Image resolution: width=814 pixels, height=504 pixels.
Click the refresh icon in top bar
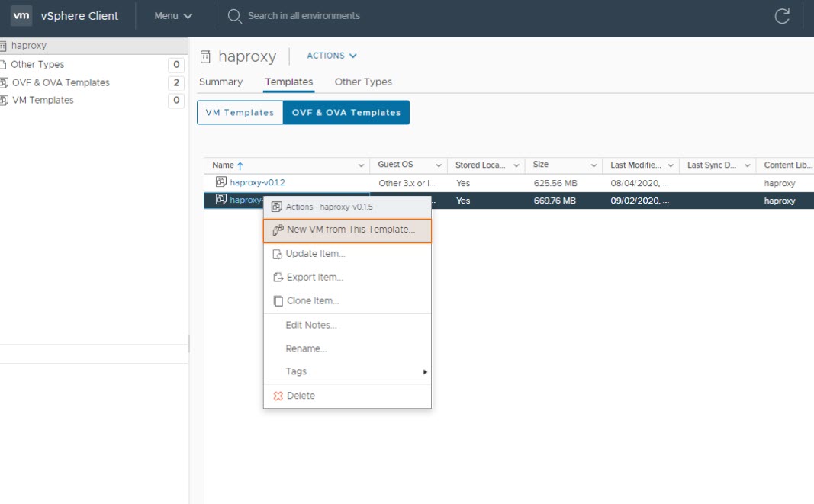[x=782, y=17]
